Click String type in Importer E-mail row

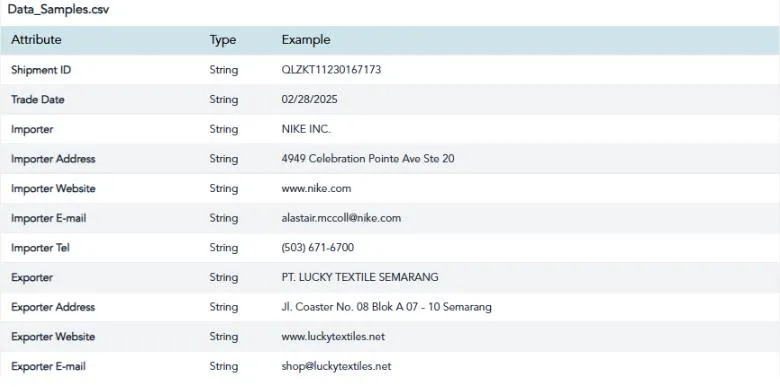[223, 218]
